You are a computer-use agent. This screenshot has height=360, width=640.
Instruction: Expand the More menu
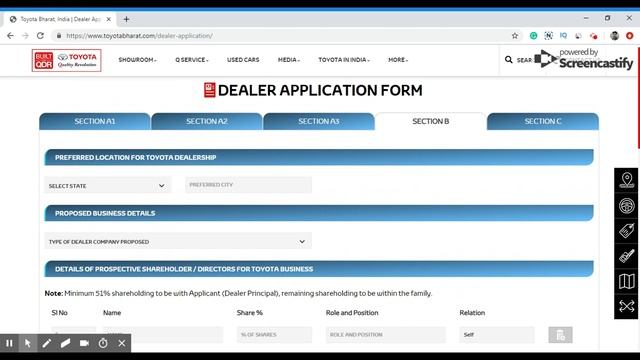[x=398, y=60]
